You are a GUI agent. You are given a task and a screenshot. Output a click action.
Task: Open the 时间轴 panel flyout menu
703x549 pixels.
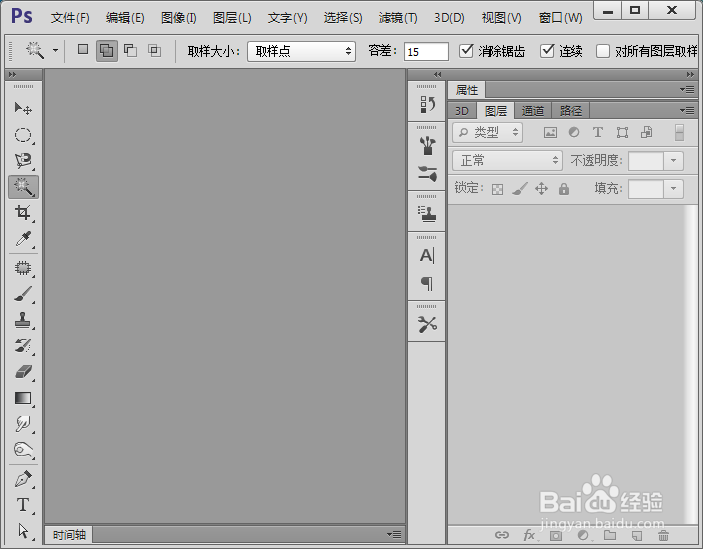[x=394, y=534]
